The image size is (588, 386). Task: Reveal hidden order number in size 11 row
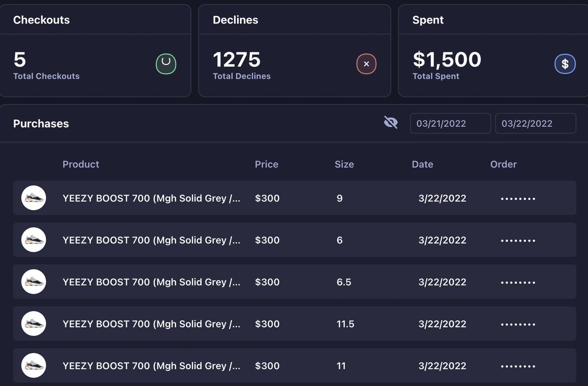point(518,366)
